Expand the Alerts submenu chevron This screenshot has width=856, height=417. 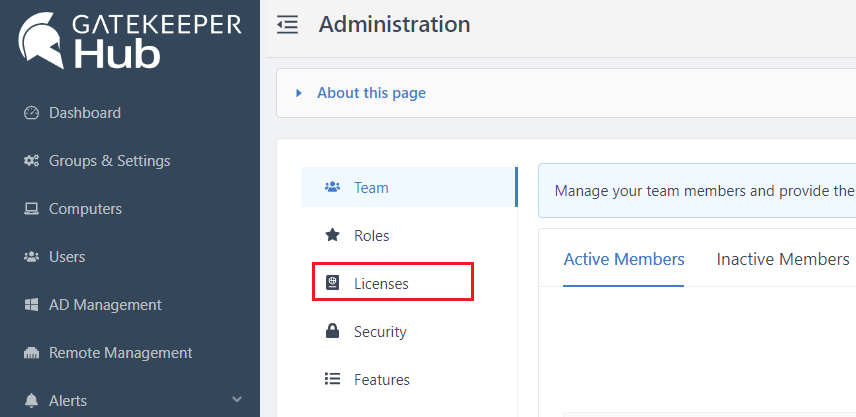(x=237, y=400)
